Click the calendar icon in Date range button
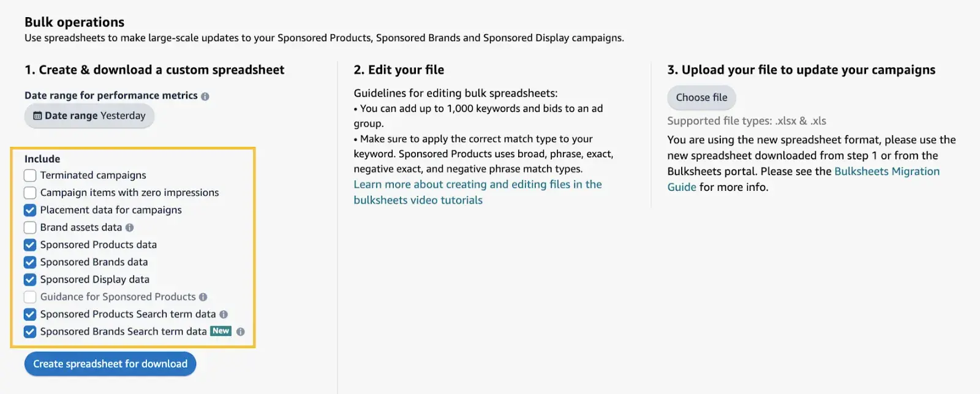This screenshot has width=980, height=394. tap(37, 116)
